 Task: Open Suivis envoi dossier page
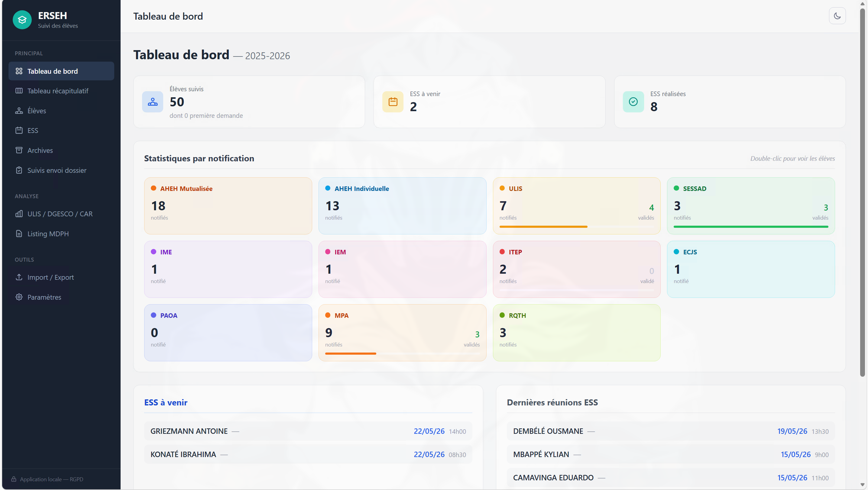(x=61, y=170)
